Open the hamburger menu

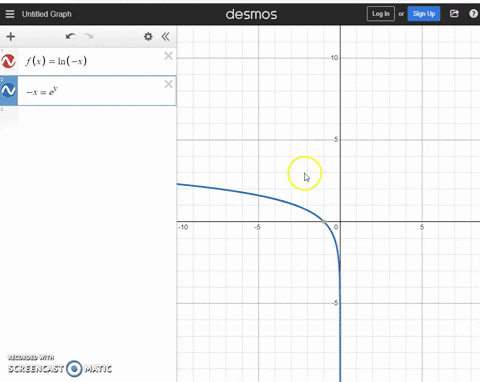[10, 14]
